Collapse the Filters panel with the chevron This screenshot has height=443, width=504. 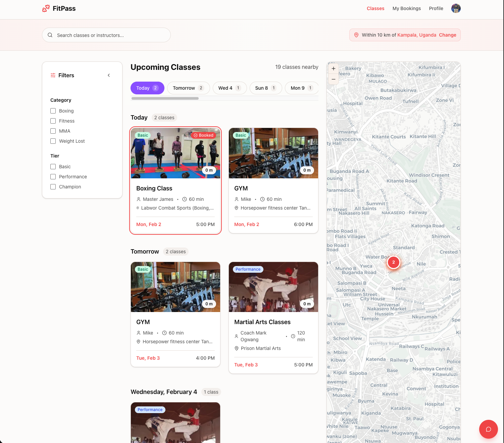109,75
